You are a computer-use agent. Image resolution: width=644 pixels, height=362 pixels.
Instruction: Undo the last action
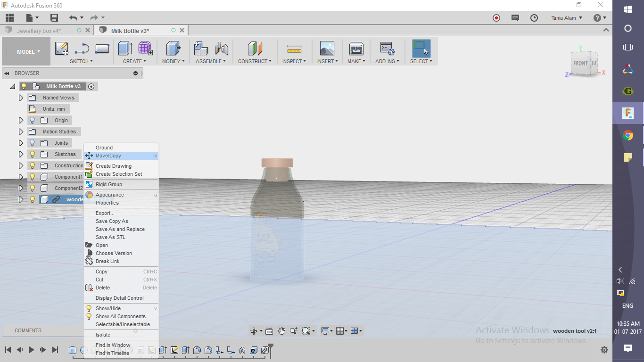click(73, 18)
